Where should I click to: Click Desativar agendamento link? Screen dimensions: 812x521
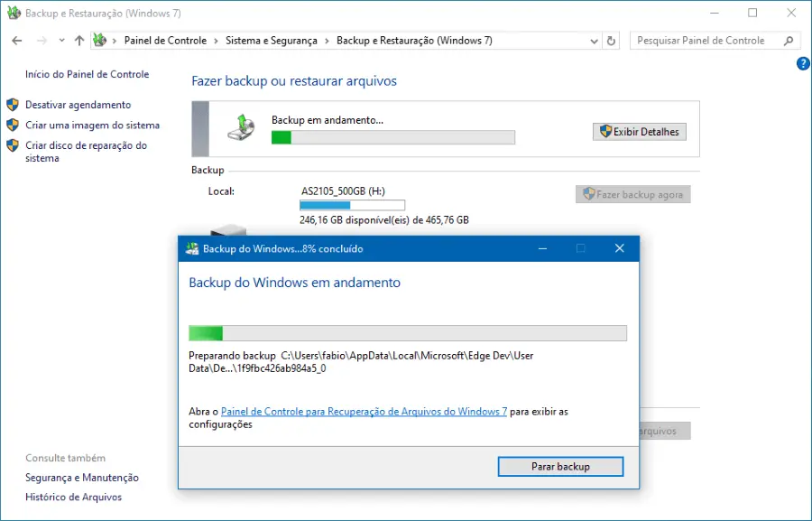(78, 105)
